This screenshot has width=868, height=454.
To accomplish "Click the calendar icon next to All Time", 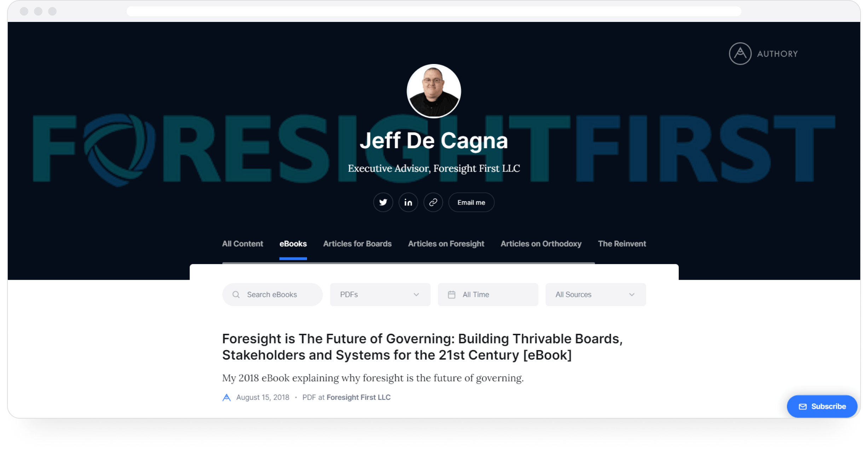I will (452, 294).
